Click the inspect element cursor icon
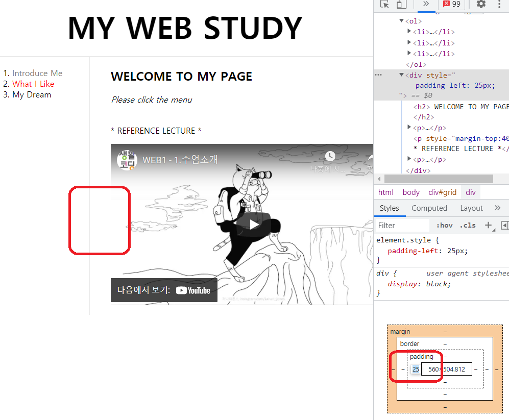 click(x=384, y=4)
